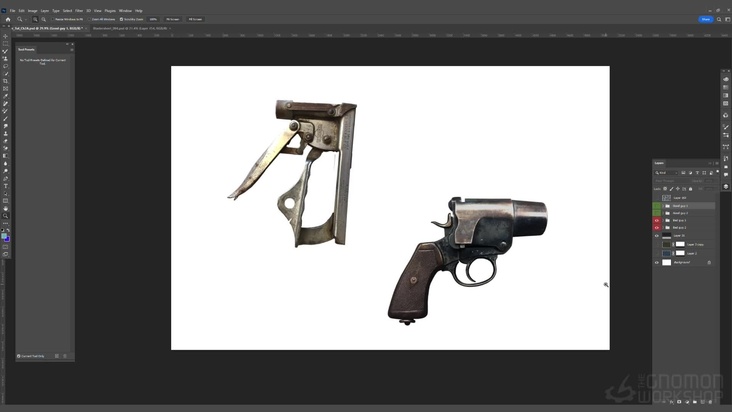This screenshot has width=732, height=412.
Task: Open the Opacity dropdown in Layers panel
Action: [x=710, y=181]
